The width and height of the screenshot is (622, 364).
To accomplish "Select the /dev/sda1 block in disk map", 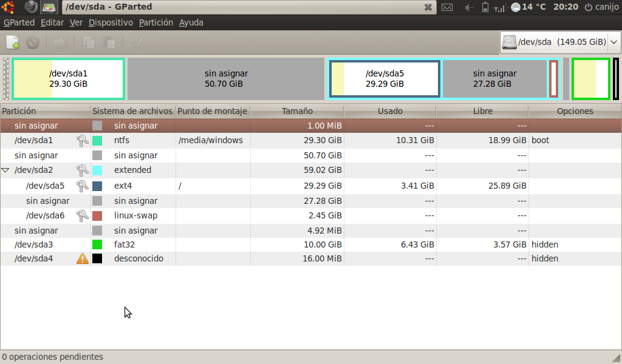I will 68,78.
